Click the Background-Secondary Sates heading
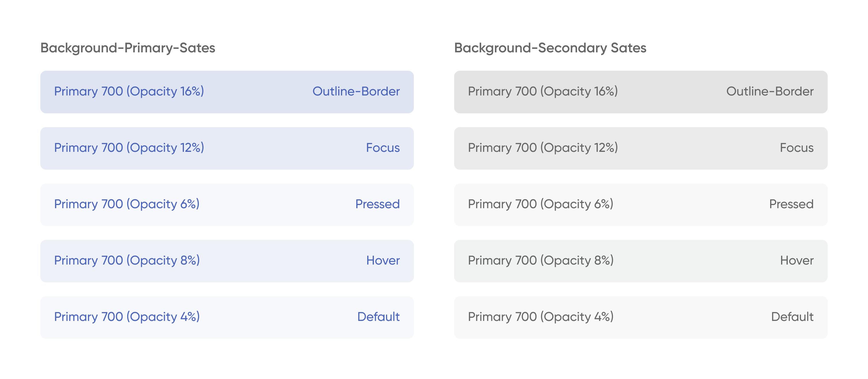This screenshot has width=868, height=379. pos(550,48)
